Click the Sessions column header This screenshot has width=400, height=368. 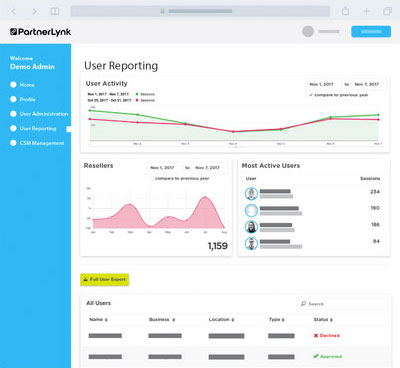pos(370,179)
